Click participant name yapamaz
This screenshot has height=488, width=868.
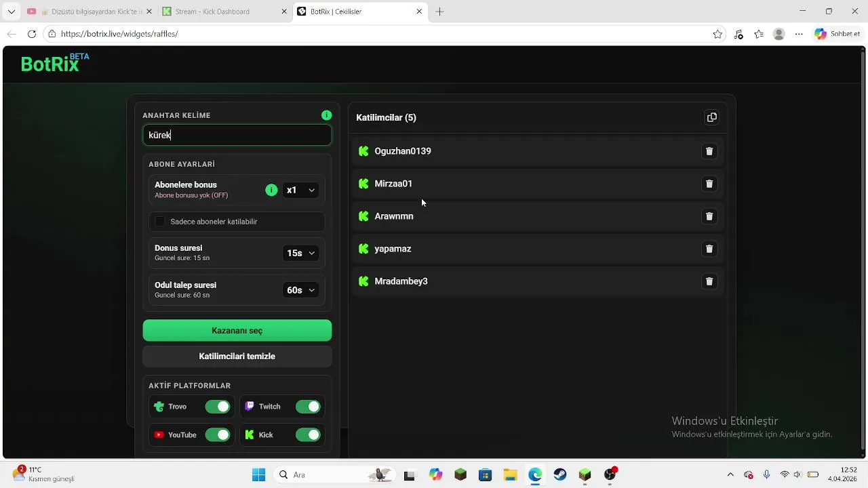[x=393, y=249]
